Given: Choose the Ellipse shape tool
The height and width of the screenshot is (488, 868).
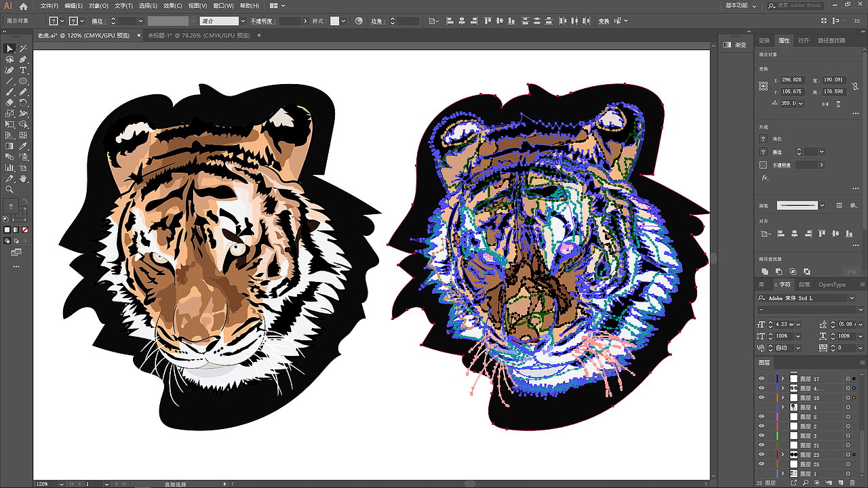Looking at the screenshot, I should click(23, 81).
